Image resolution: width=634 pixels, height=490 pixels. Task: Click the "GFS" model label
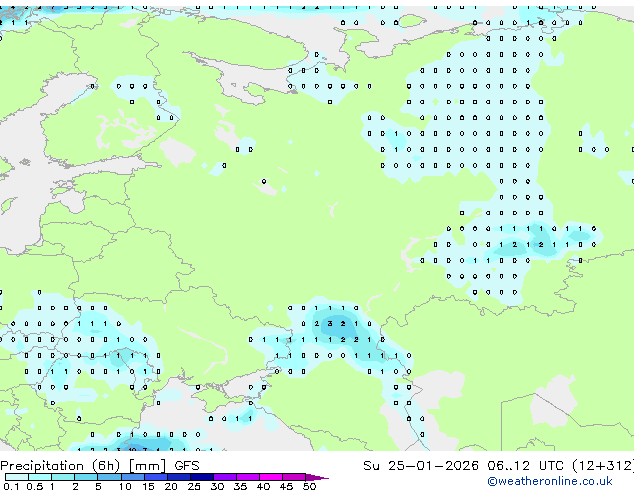click(x=187, y=466)
